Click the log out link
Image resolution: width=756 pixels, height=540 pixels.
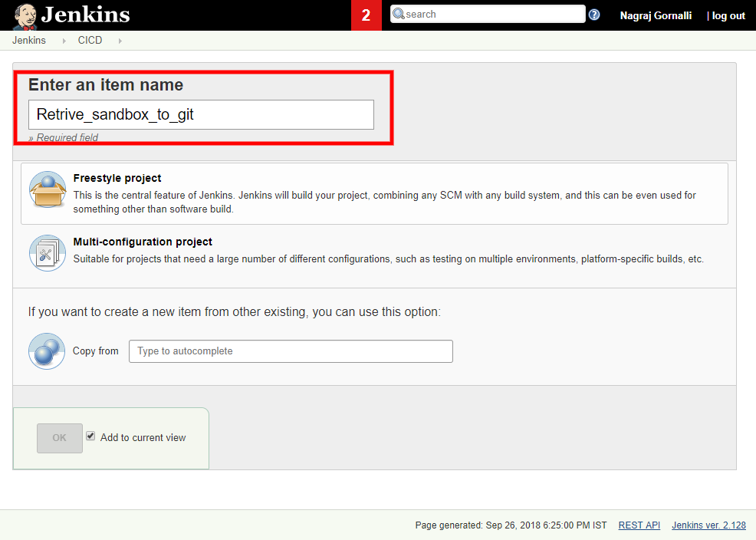click(728, 15)
